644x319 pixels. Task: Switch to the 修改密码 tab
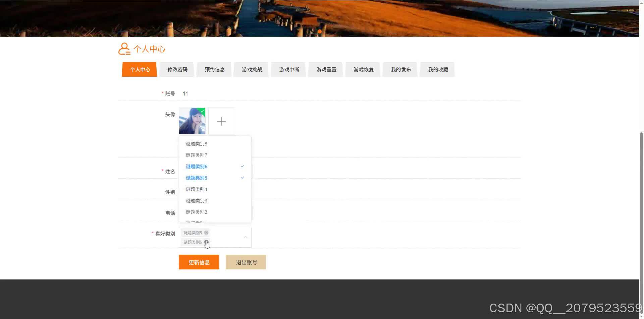click(177, 69)
